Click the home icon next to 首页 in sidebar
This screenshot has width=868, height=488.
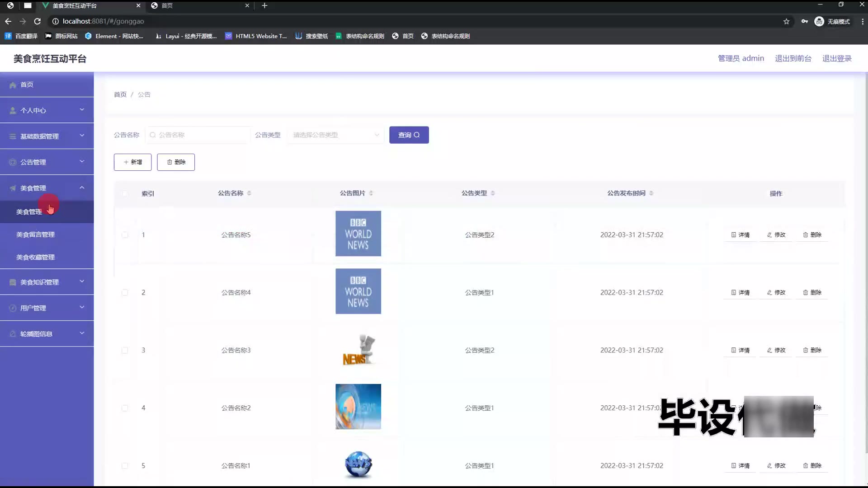(x=13, y=85)
